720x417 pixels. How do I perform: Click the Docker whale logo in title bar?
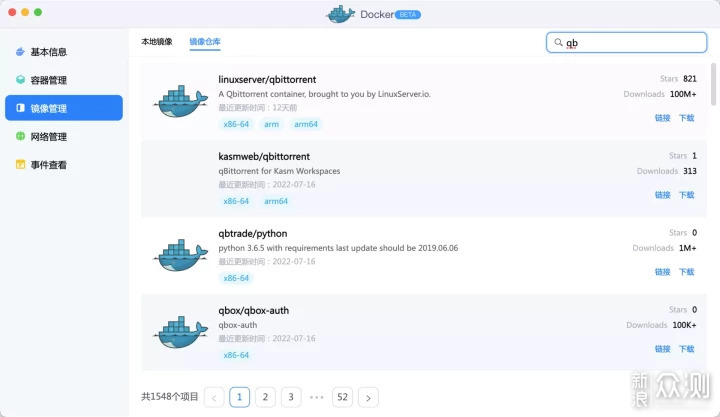click(x=340, y=14)
